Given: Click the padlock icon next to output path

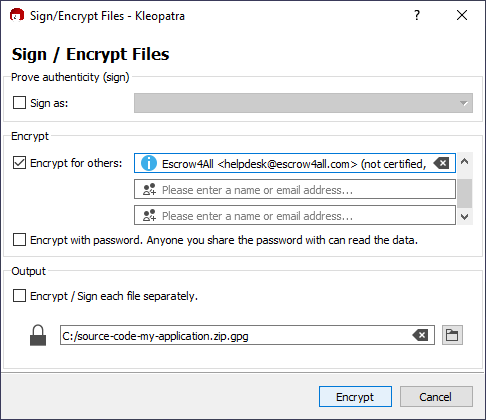Looking at the screenshot, I should 38,335.
